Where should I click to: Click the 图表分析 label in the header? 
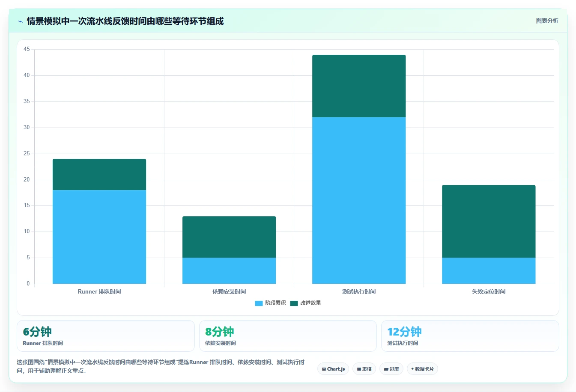[x=547, y=21]
